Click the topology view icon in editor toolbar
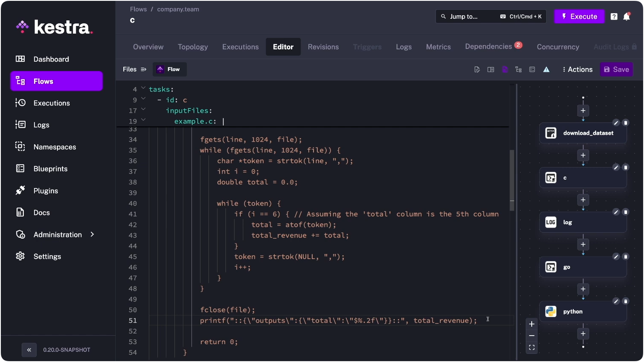Image resolution: width=644 pixels, height=362 pixels. [519, 69]
